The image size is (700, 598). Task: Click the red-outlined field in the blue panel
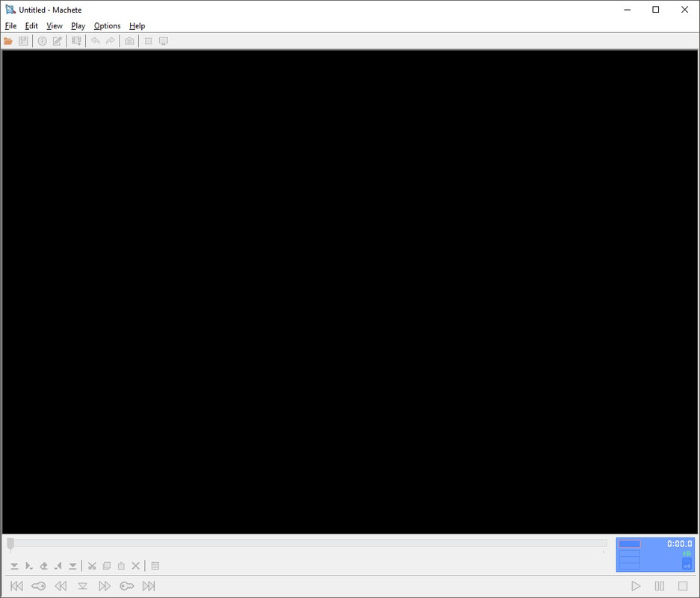coord(630,544)
